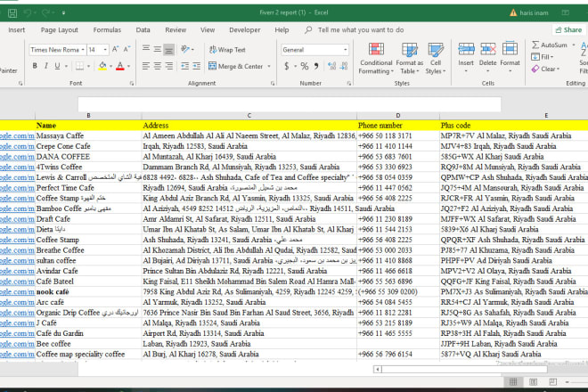This screenshot has width=588, height=392.
Task: Click Increase Indent icon
Action: tap(197, 66)
